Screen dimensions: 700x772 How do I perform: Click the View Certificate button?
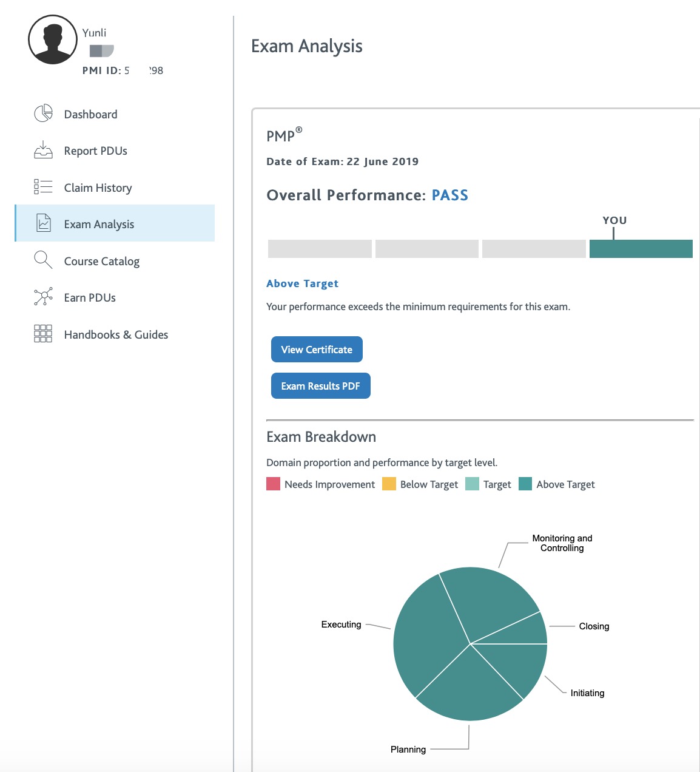317,350
